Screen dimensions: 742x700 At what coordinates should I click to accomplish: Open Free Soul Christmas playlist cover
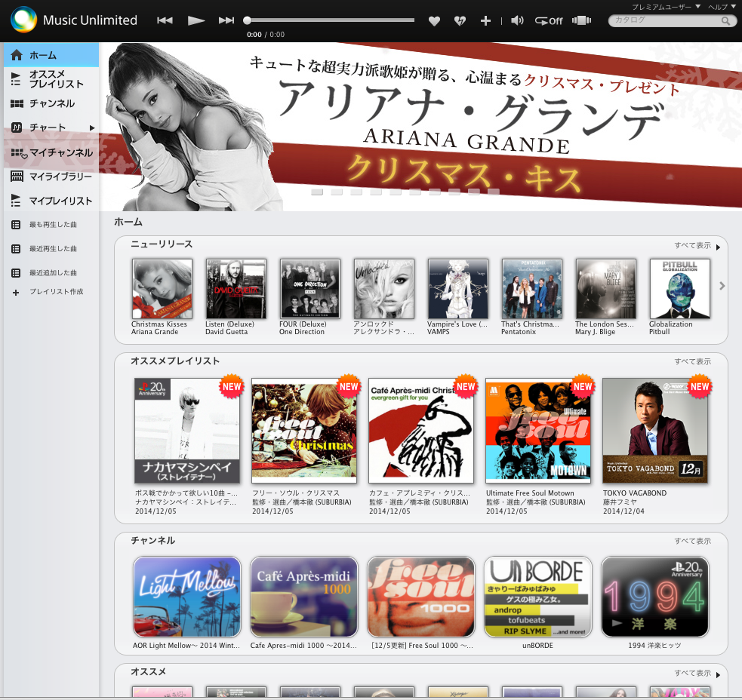coord(303,431)
